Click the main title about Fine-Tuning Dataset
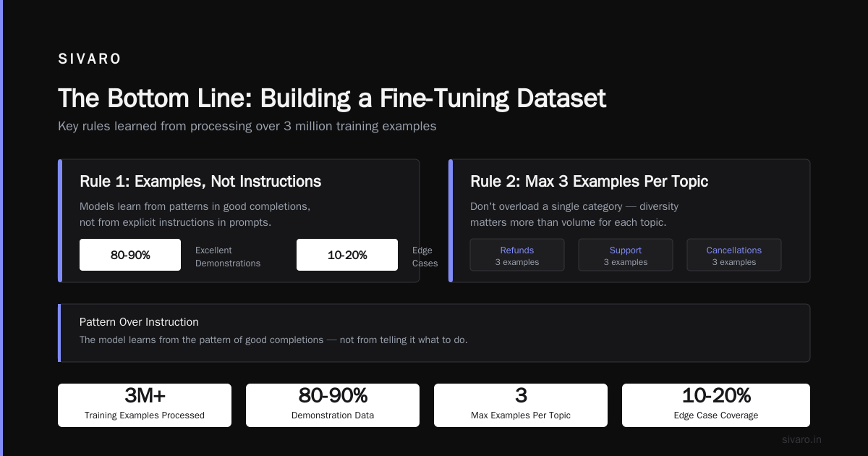 pyautogui.click(x=332, y=98)
